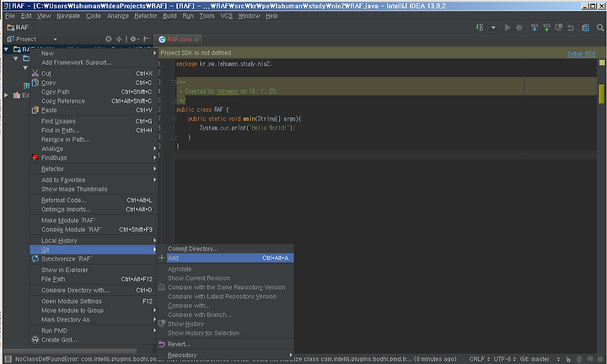This screenshot has width=607, height=364.
Task: Click the yellow inspection status indicator
Action: tap(602, 62)
